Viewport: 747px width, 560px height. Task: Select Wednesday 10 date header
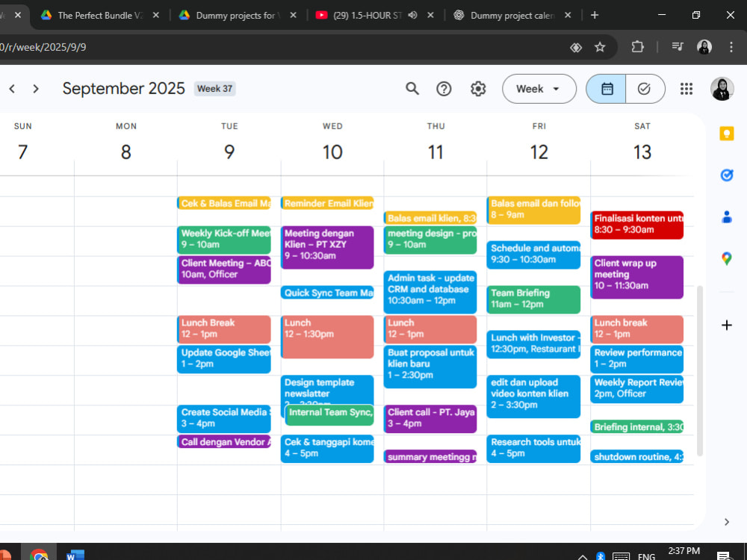(332, 152)
